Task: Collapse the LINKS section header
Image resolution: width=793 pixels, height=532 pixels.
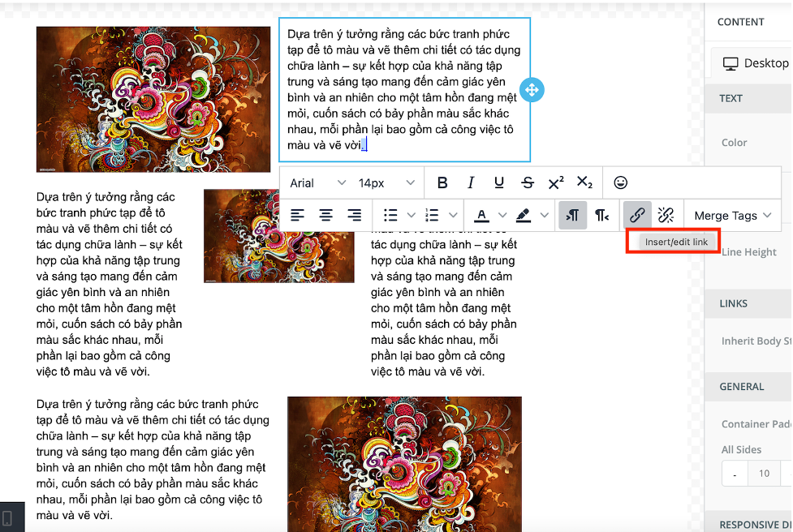Action: [748, 303]
